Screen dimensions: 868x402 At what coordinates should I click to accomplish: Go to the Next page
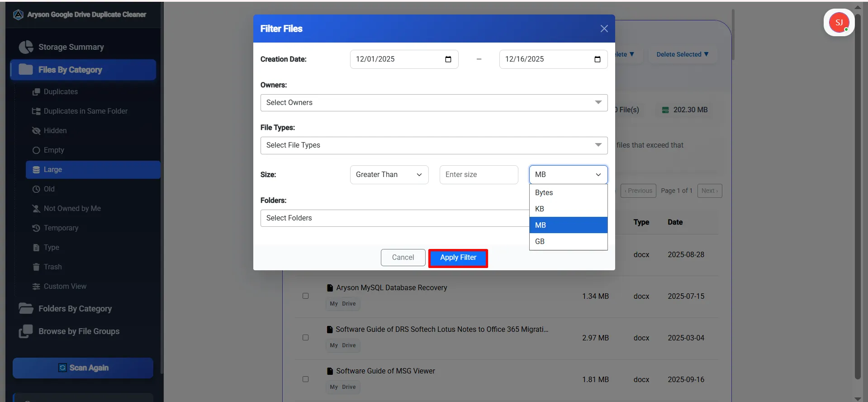coord(710,191)
